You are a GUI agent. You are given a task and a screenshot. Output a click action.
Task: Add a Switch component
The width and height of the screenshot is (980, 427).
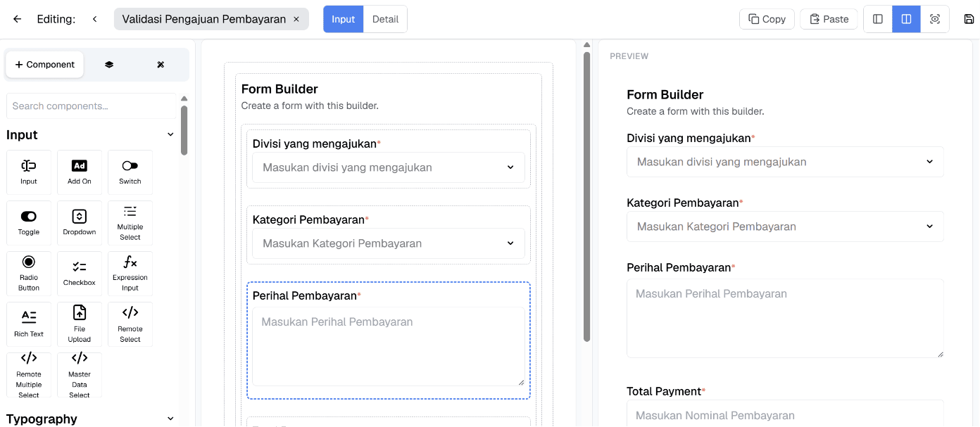coord(130,172)
